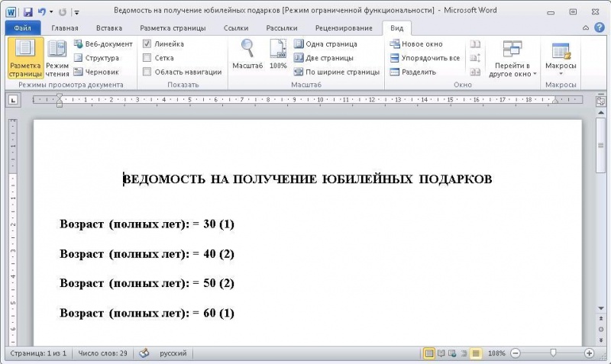
Task: Click Число слов: 29 in status bar
Action: pyautogui.click(x=102, y=353)
